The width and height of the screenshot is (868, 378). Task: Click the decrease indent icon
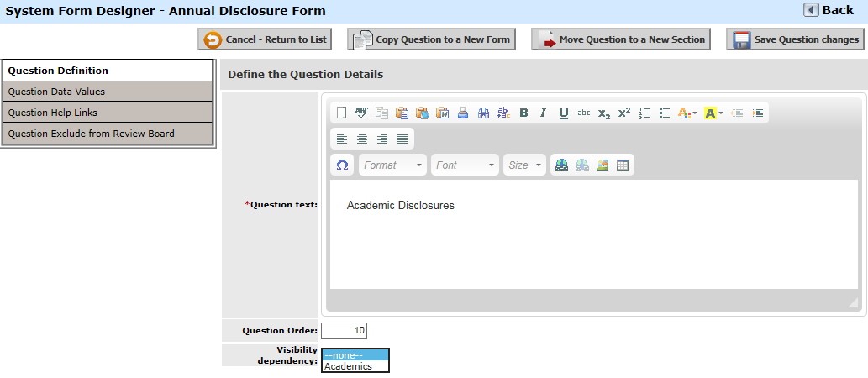point(737,113)
